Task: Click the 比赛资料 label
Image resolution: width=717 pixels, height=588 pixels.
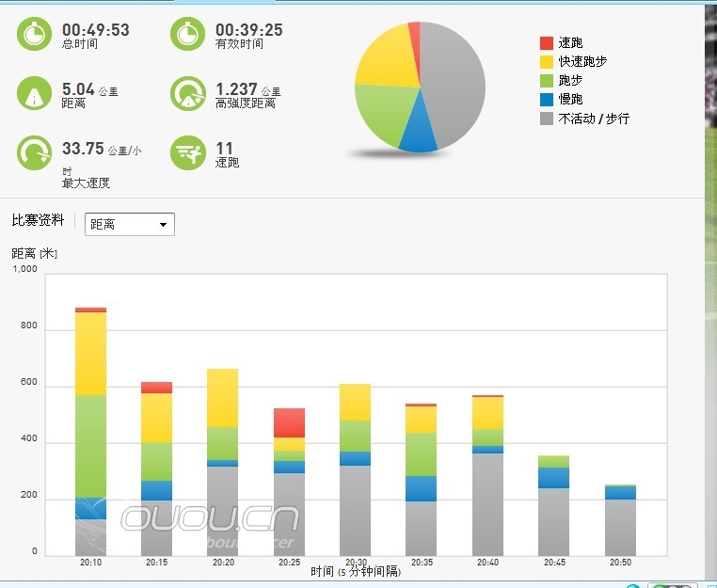Action: pyautogui.click(x=38, y=220)
